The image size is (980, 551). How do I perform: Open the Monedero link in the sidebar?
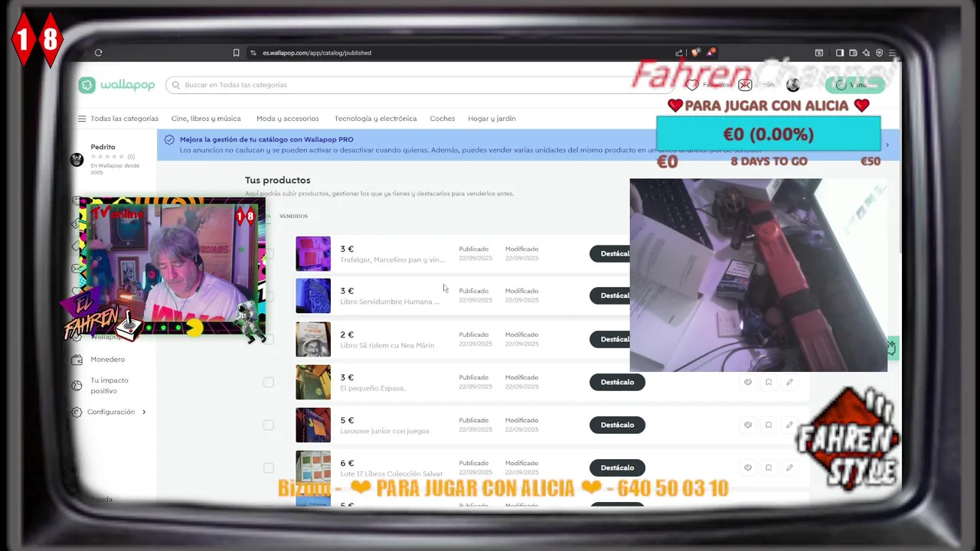(107, 359)
